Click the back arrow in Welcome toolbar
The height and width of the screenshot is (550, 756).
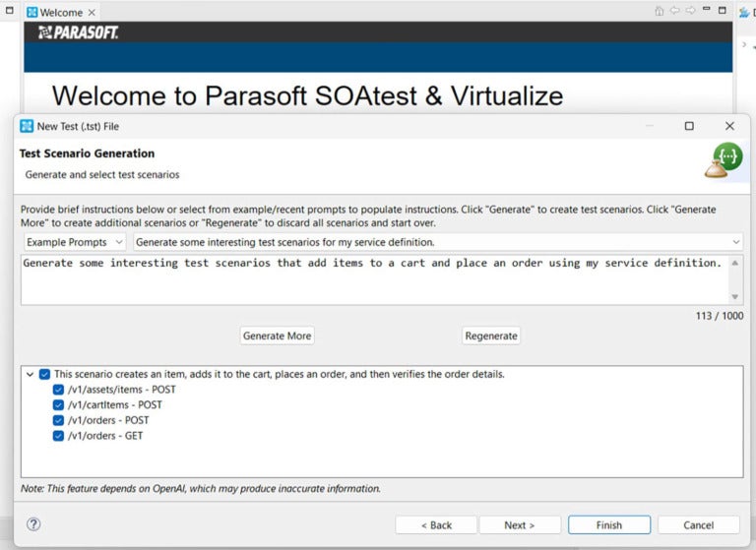pyautogui.click(x=675, y=12)
